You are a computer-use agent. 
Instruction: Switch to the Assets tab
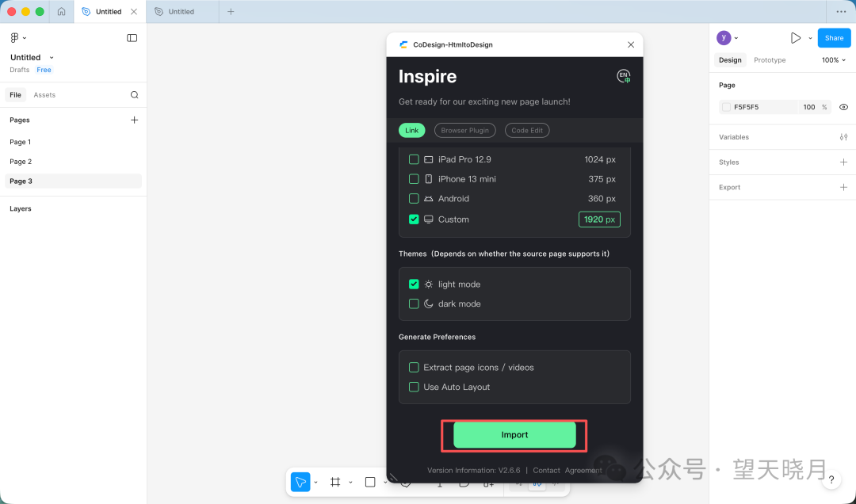(x=44, y=95)
